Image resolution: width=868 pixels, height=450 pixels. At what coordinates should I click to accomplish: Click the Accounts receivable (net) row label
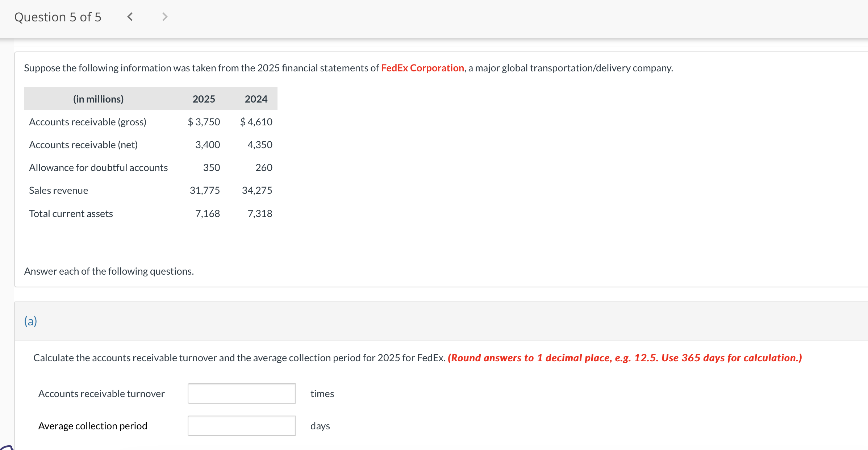83,145
